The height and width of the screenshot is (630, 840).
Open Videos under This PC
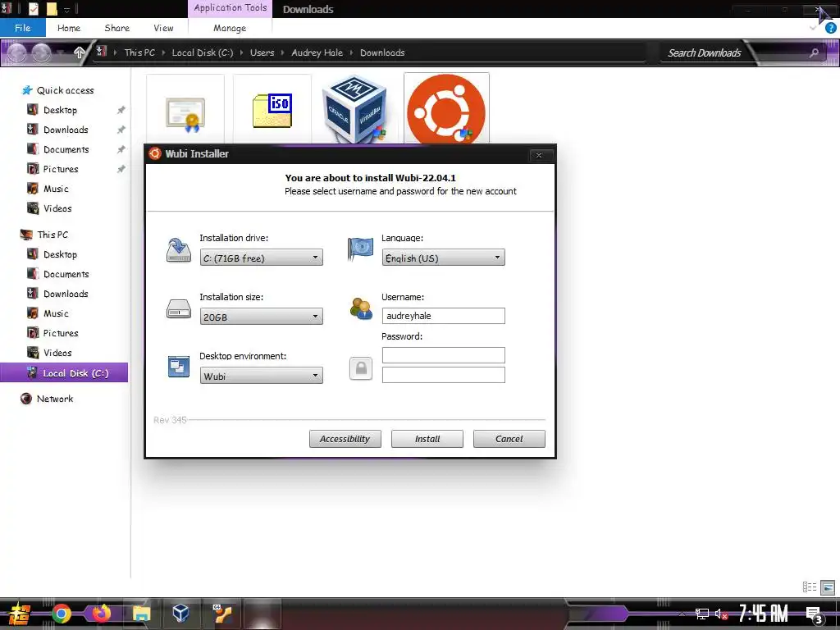(x=57, y=353)
